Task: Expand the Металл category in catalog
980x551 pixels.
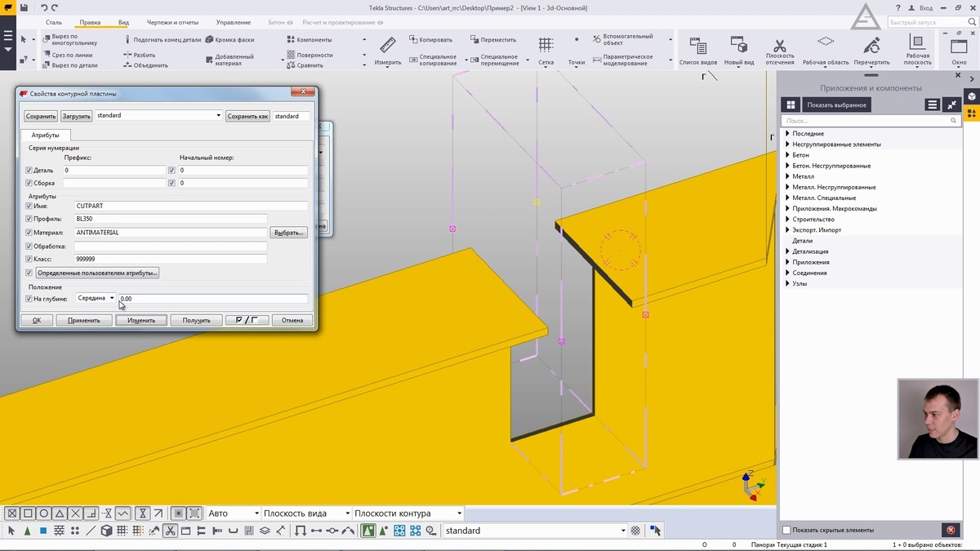Action: click(788, 176)
